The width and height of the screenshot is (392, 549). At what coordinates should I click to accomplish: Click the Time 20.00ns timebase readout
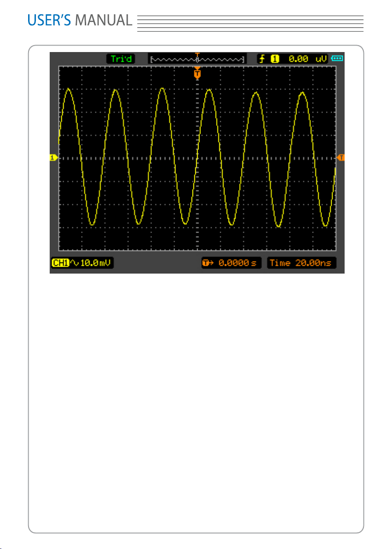pos(301,263)
